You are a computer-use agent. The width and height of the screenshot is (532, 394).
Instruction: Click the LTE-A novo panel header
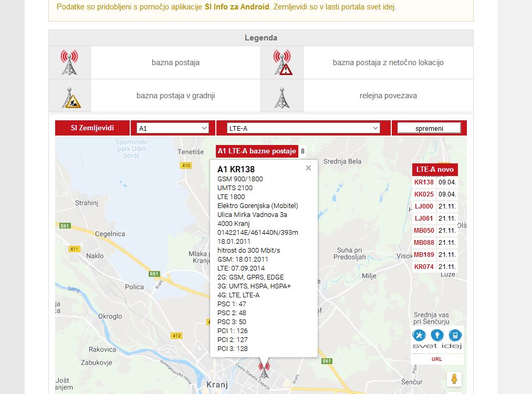435,169
